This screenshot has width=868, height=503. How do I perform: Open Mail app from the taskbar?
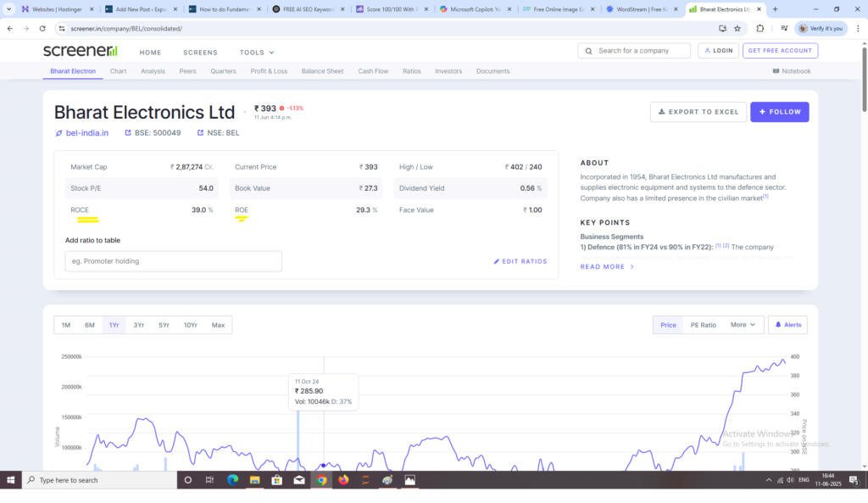click(x=299, y=480)
